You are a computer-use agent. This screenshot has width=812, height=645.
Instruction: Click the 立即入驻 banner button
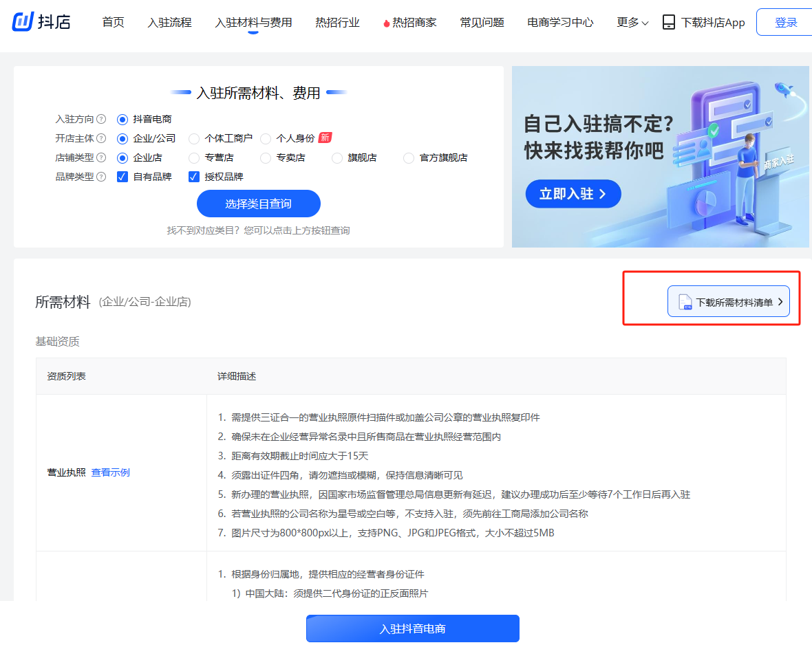pyautogui.click(x=573, y=194)
